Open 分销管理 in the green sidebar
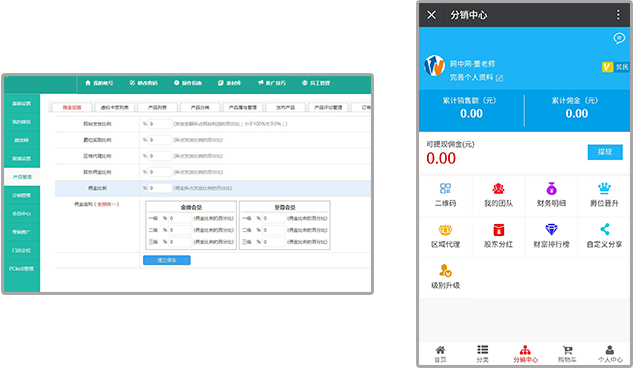Viewport: 635px width, 368px height. pos(22,195)
